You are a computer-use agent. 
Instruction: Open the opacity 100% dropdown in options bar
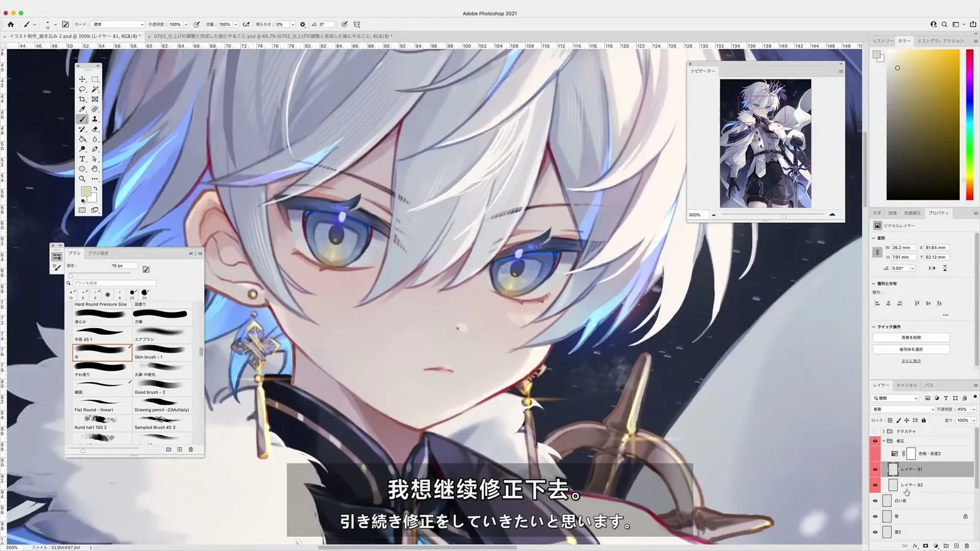tap(186, 24)
